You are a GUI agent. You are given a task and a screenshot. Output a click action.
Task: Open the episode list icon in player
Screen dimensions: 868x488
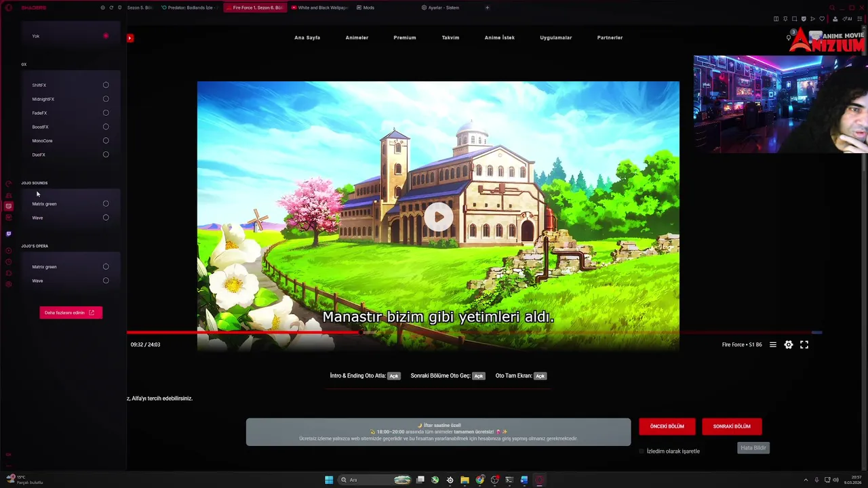772,345
